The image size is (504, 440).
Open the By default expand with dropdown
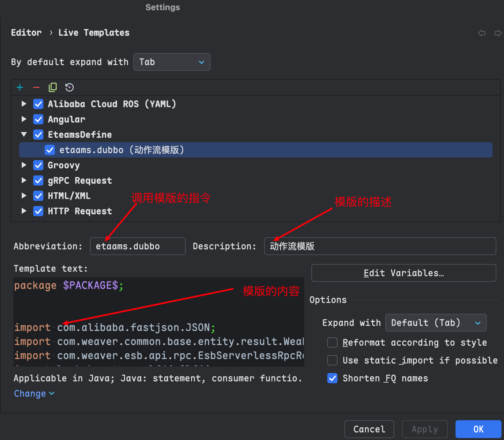click(x=172, y=62)
